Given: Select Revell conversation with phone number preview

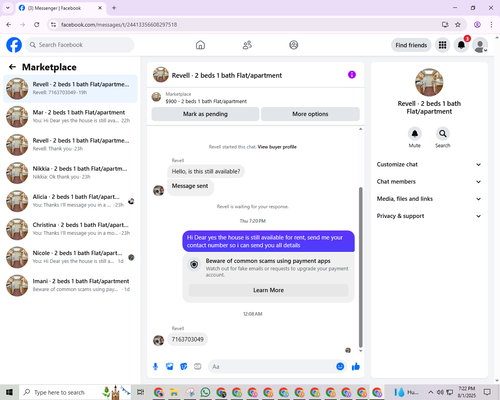Looking at the screenshot, I should 70,89.
